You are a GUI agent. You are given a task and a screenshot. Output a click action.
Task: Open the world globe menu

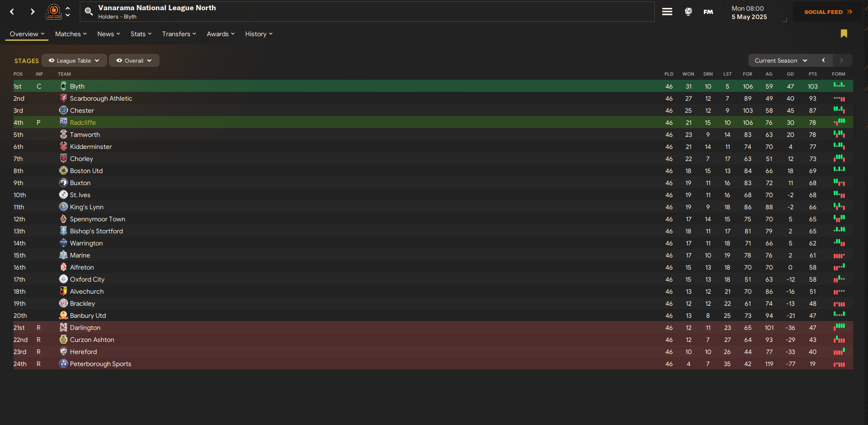[689, 12]
